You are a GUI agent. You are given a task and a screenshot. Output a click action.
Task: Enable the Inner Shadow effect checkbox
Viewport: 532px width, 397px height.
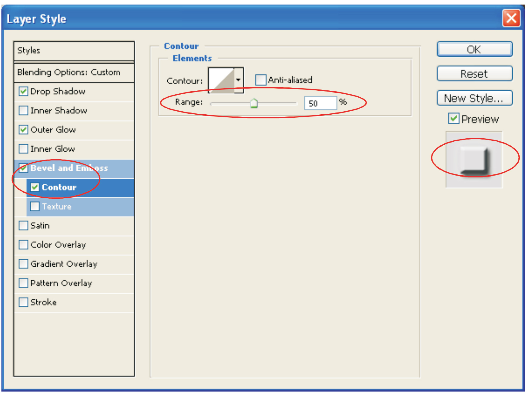23,110
